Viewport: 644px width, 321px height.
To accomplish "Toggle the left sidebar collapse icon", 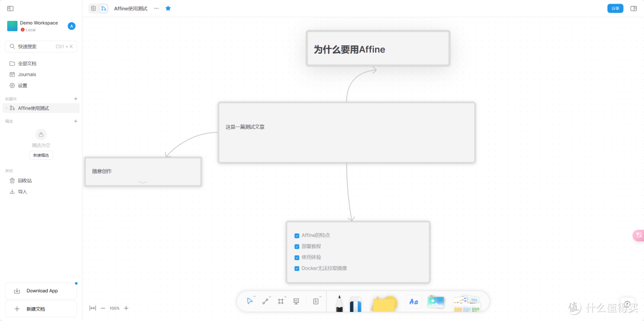I will point(10,8).
